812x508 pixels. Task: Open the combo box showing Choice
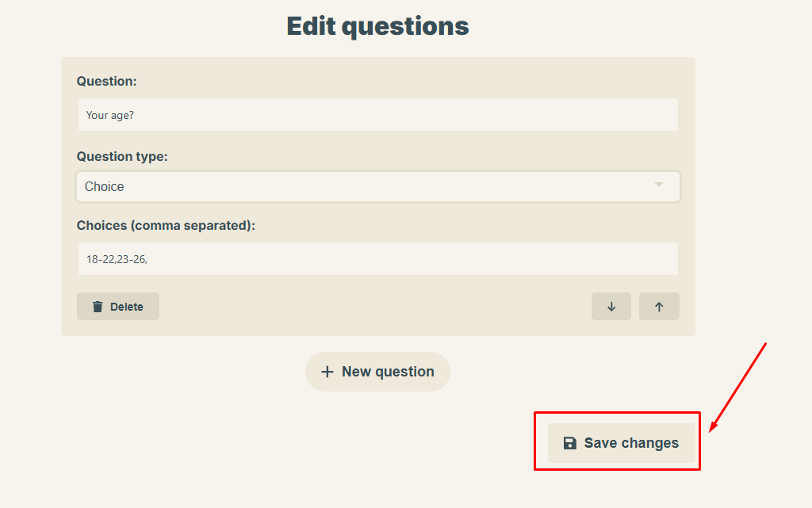pyautogui.click(x=378, y=187)
